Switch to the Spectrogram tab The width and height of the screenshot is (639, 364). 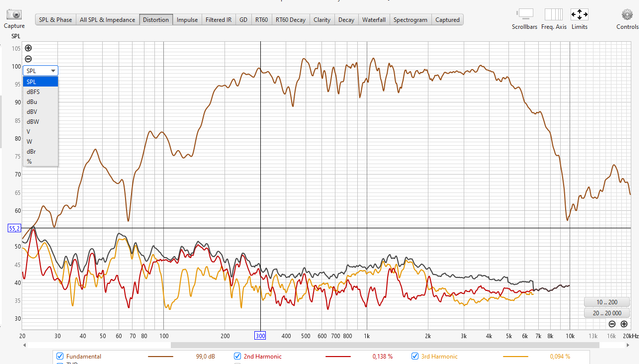tap(410, 20)
